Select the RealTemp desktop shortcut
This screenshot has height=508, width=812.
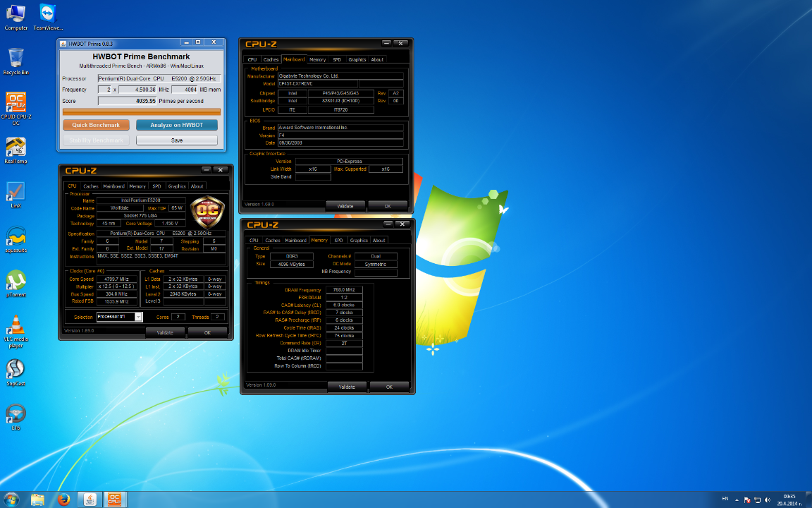16,150
